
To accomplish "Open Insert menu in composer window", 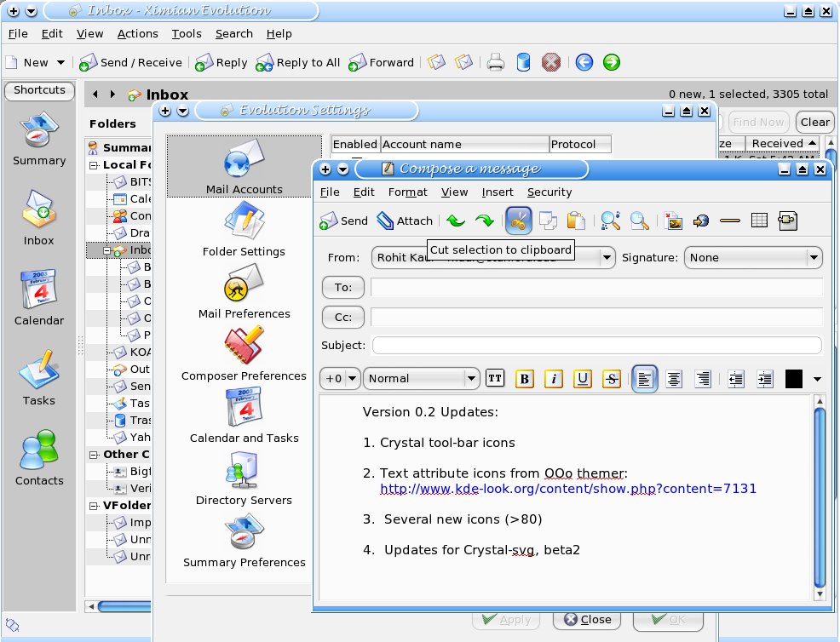I will tap(498, 192).
